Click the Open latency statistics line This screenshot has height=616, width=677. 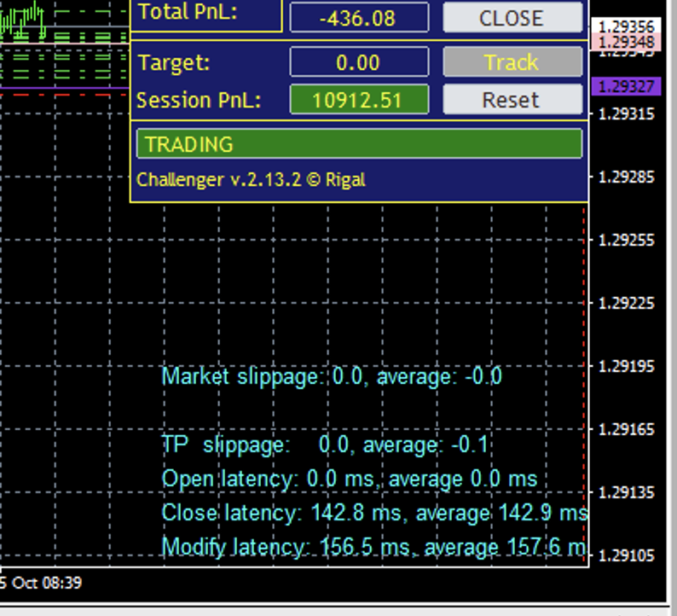(350, 479)
